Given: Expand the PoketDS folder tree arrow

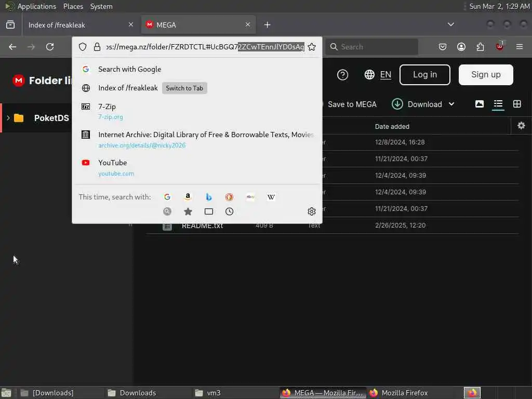Looking at the screenshot, I should click(8, 118).
